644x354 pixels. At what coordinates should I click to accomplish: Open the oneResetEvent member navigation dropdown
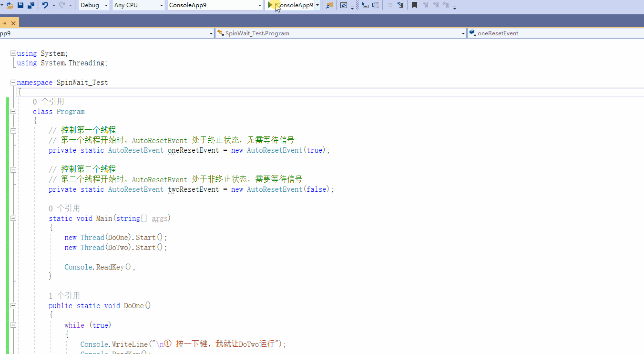(x=555, y=33)
